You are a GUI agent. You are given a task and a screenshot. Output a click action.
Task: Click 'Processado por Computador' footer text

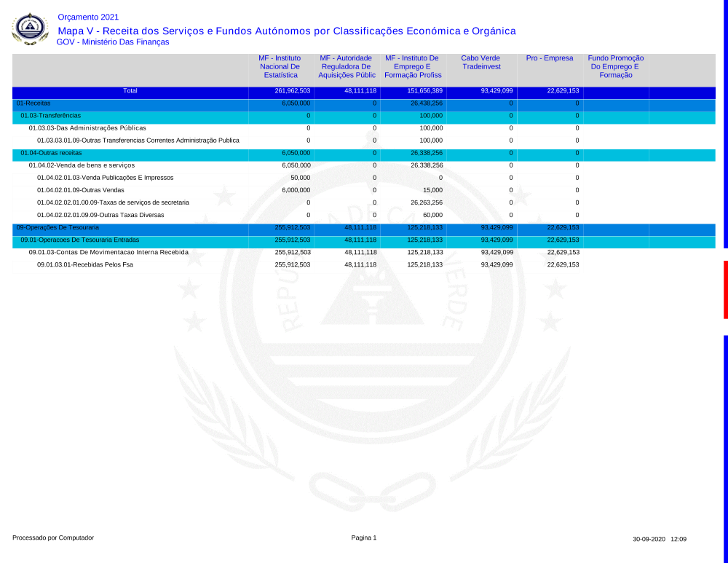coord(53,538)
